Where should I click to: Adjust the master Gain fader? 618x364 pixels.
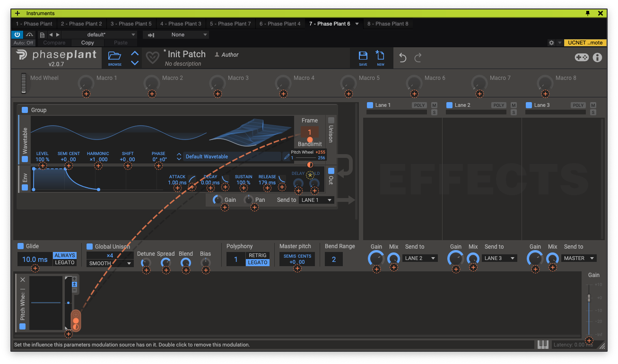click(x=589, y=298)
